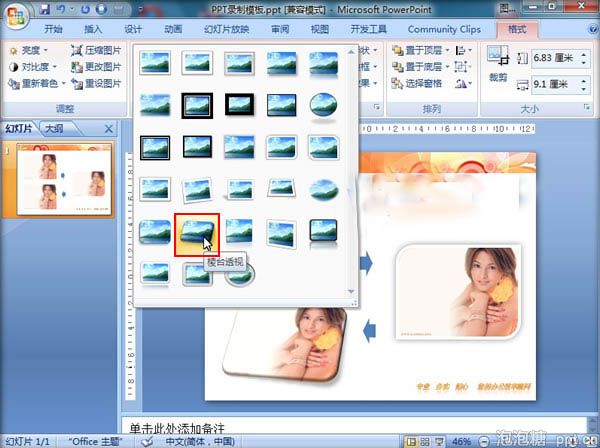The width and height of the screenshot is (600, 448).
Task: Open the 视图 ribbon tab
Action: point(320,29)
